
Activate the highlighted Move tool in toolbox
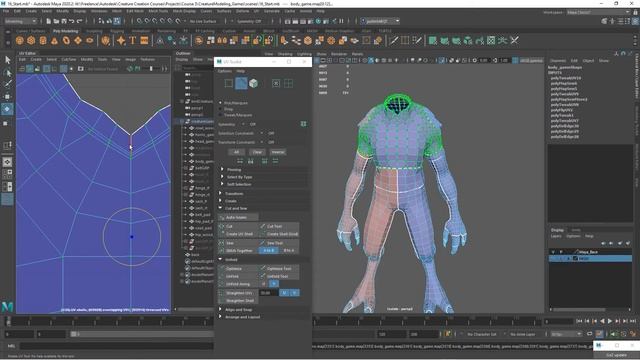coord(7,109)
